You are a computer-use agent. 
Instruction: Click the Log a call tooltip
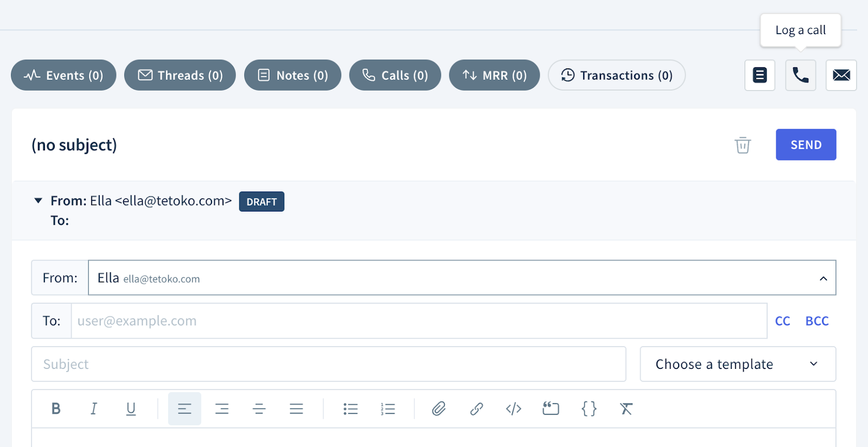[801, 30]
